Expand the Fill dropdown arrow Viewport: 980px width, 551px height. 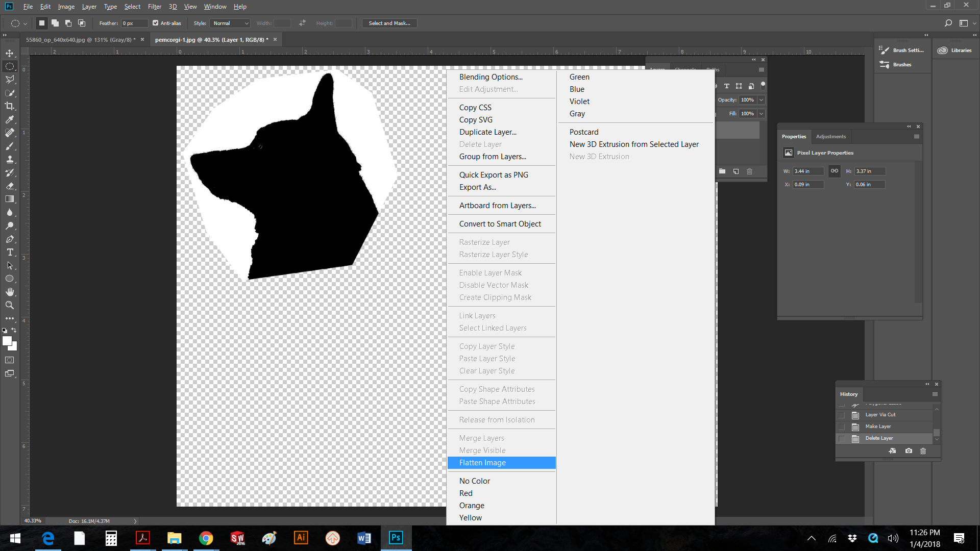pos(761,114)
